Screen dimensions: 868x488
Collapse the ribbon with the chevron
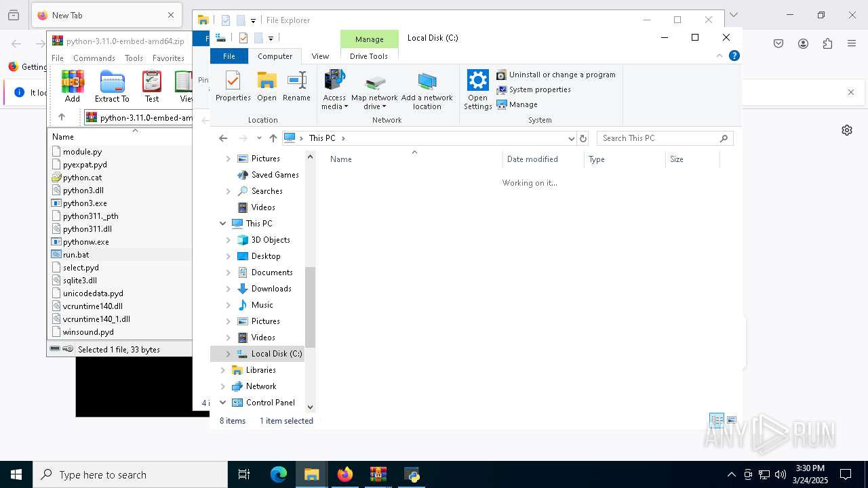(719, 56)
